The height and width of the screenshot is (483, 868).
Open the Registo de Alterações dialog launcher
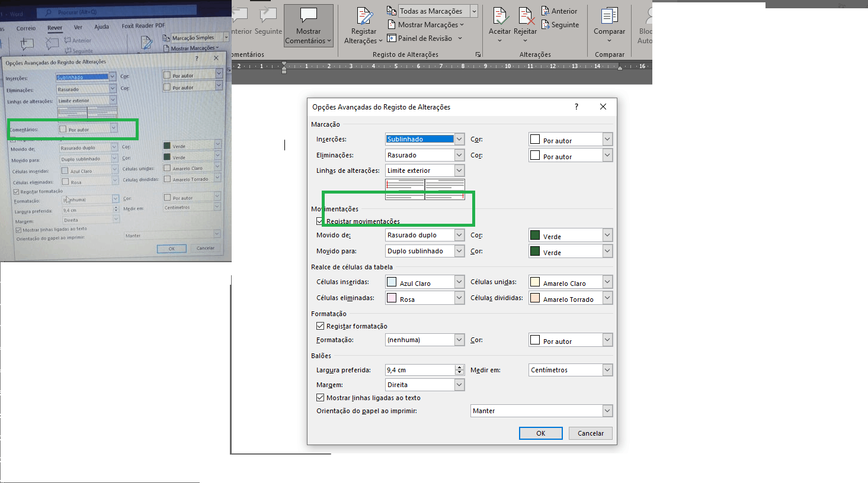click(478, 54)
